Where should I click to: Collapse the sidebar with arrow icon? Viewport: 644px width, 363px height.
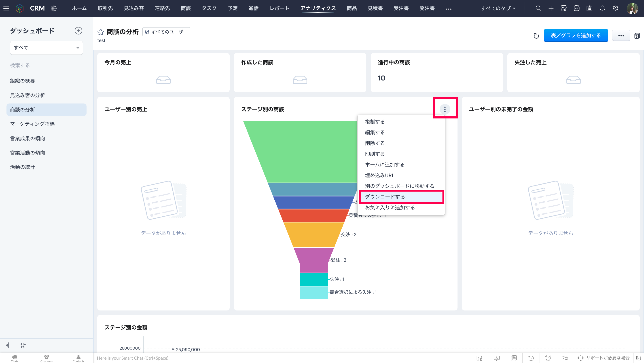click(8, 345)
